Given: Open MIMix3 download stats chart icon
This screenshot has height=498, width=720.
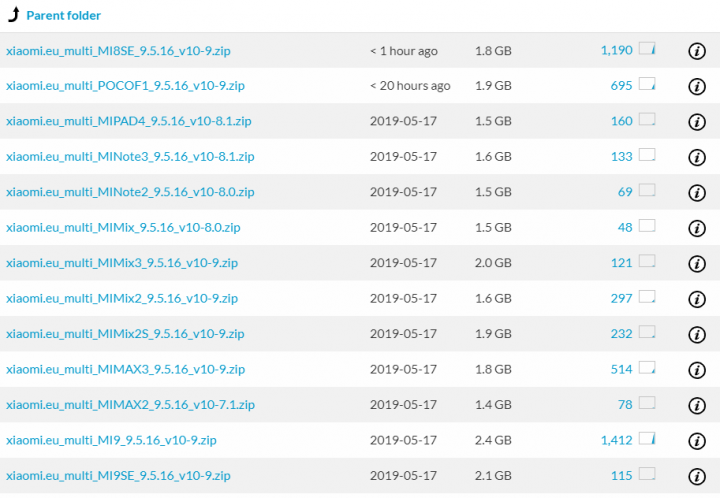Looking at the screenshot, I should coord(647,261).
